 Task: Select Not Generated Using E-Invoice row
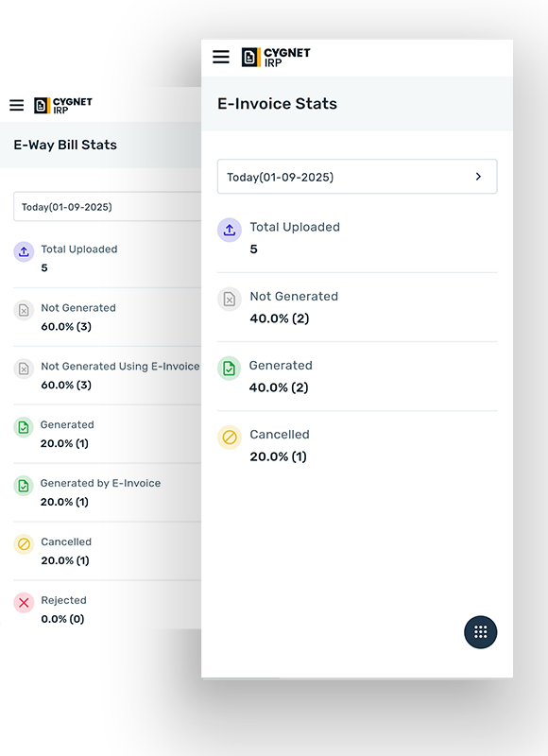[x=108, y=375]
